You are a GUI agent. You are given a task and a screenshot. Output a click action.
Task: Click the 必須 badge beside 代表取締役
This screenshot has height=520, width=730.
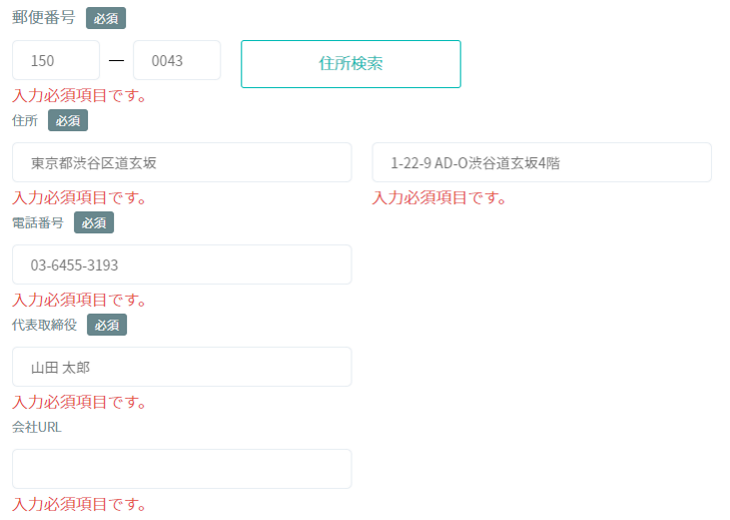coord(107,325)
